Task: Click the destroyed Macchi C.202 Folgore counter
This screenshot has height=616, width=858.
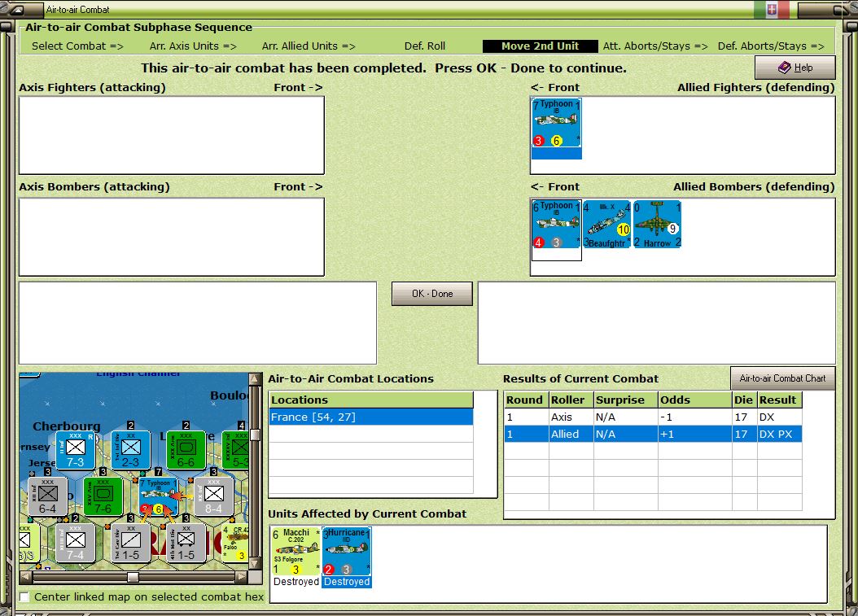Action: point(296,552)
